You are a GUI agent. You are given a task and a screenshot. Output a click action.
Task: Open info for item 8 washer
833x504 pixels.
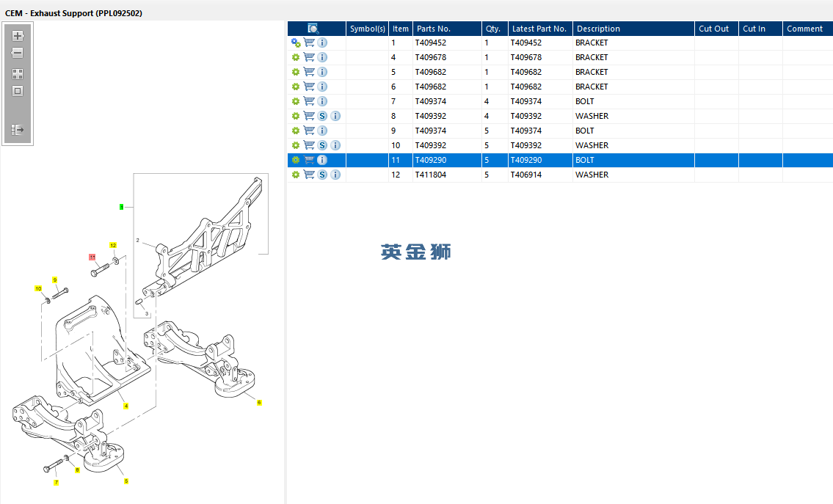click(335, 116)
